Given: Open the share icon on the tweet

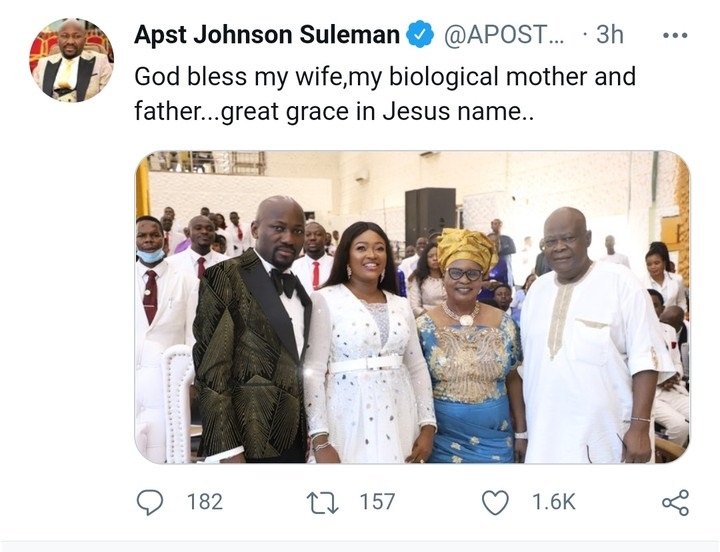Looking at the screenshot, I should [675, 502].
